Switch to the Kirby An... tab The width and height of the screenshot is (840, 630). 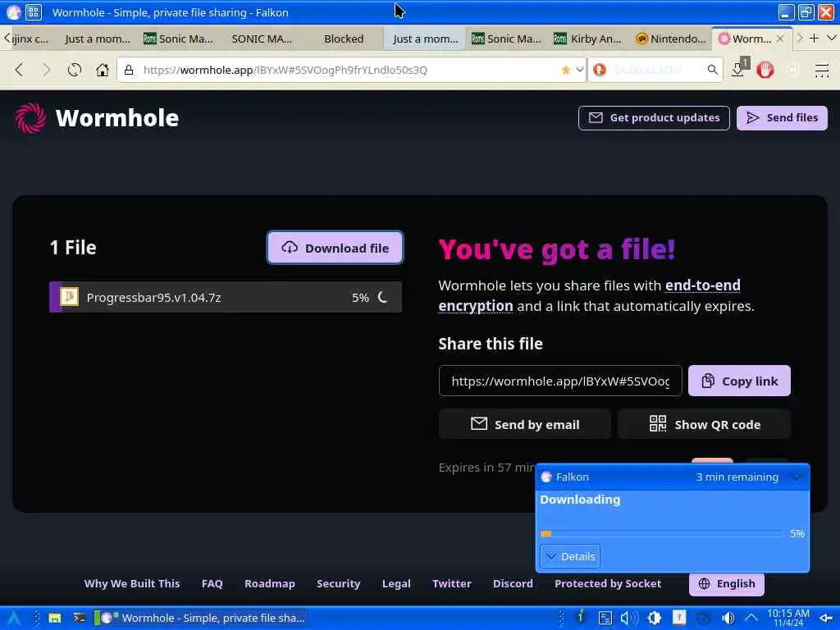[587, 39]
